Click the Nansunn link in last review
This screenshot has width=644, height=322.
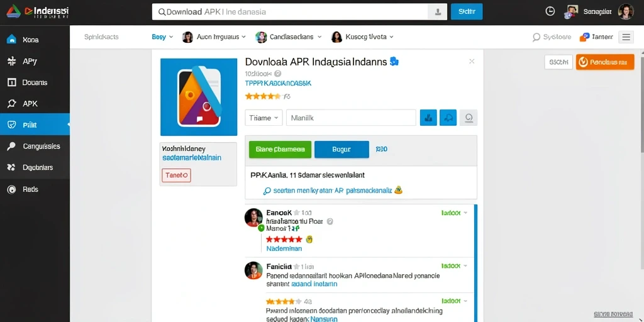click(324, 319)
